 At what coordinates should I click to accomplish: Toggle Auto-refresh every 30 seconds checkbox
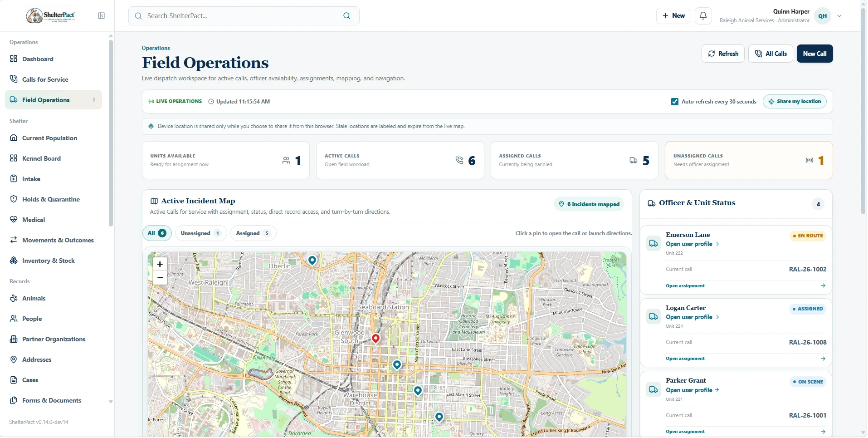click(x=675, y=102)
